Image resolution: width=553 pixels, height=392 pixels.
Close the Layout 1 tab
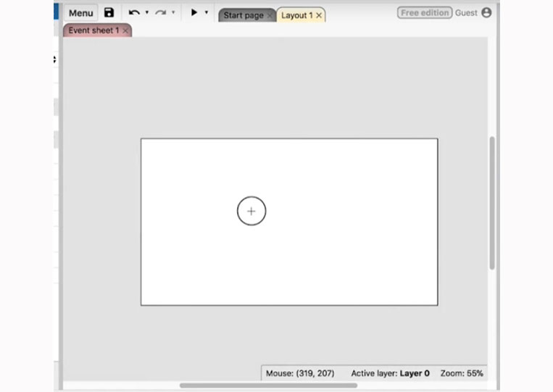(x=319, y=15)
